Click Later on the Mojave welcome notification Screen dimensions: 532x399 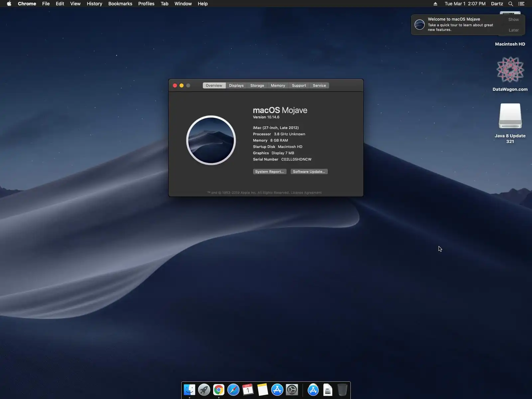pos(514,30)
